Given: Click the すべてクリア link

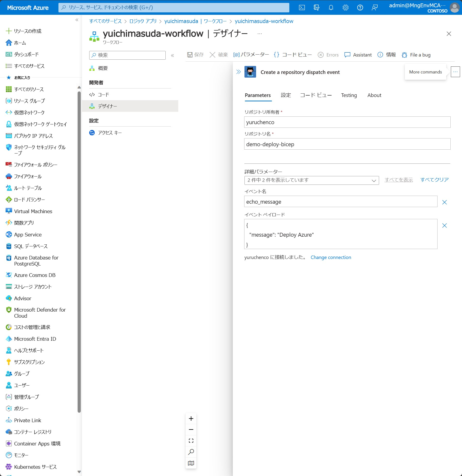Looking at the screenshot, I should pyautogui.click(x=434, y=180).
